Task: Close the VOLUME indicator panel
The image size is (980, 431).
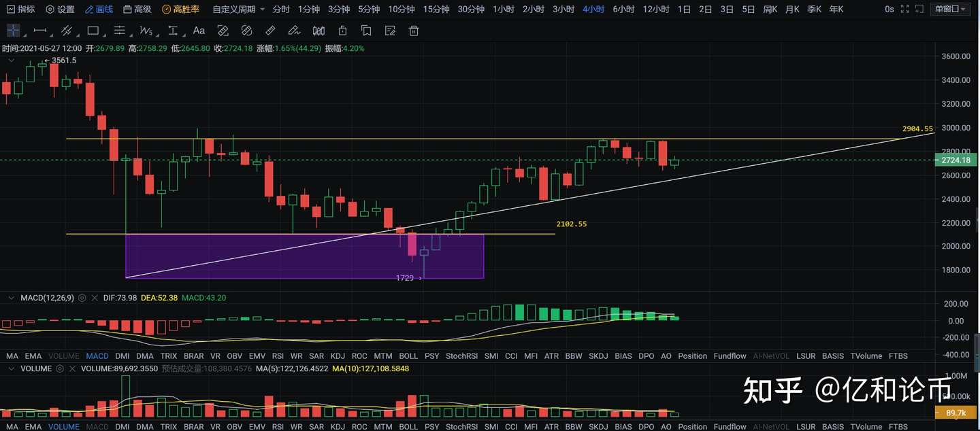Action: coord(72,368)
